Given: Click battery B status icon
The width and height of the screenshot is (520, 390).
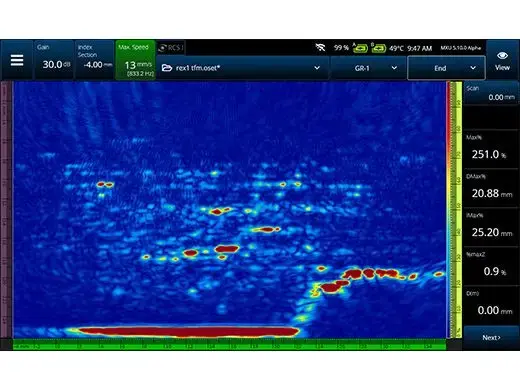Looking at the screenshot, I should click(378, 48).
